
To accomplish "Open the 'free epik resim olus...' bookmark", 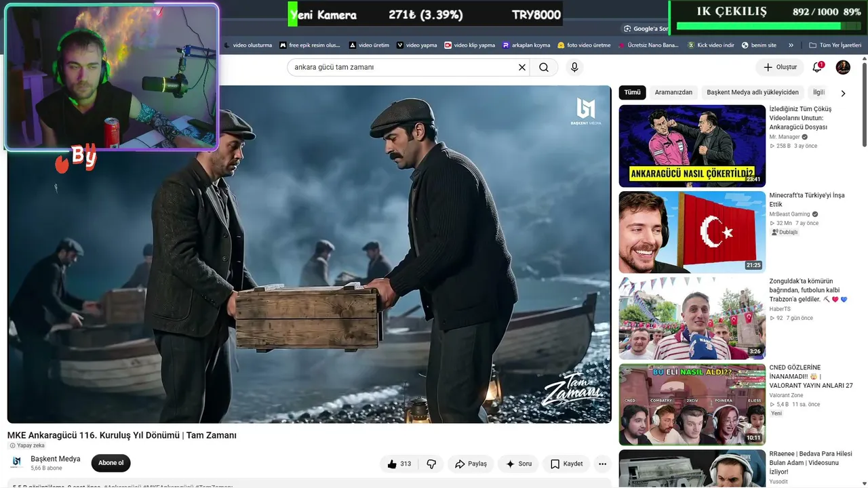I will tap(309, 45).
